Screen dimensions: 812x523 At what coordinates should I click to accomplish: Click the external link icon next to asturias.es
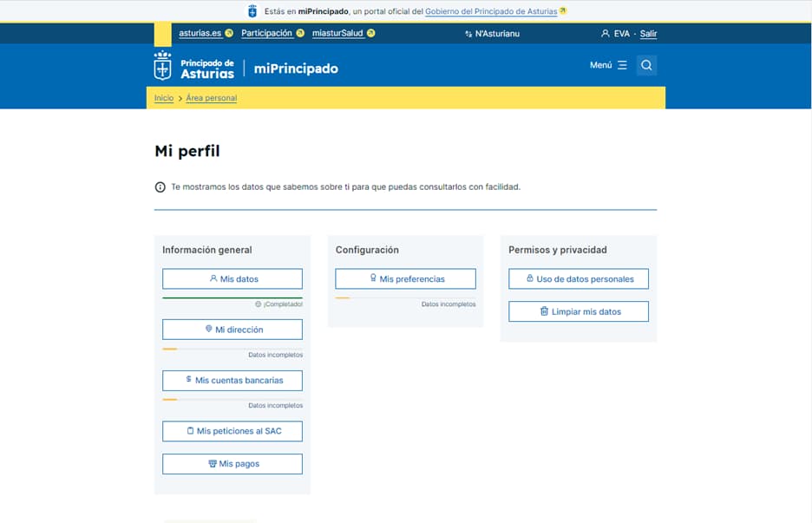pyautogui.click(x=229, y=34)
